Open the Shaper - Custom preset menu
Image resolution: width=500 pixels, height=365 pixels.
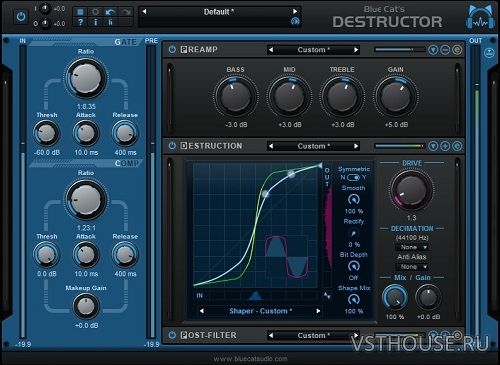260,311
